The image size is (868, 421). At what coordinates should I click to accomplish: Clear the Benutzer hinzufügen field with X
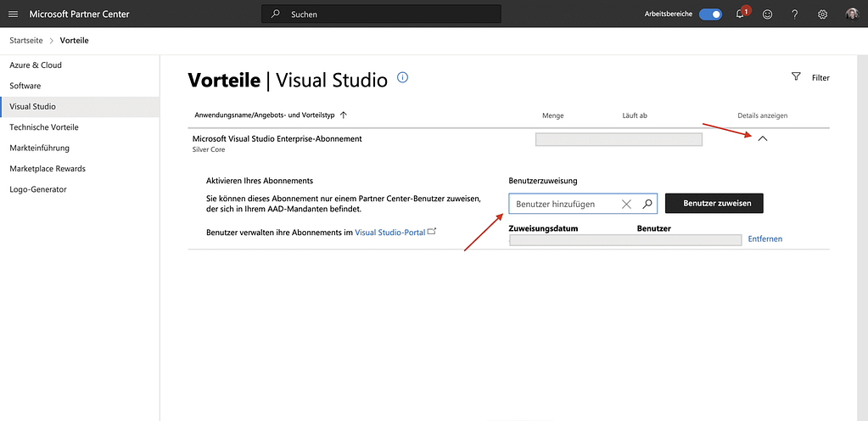coord(627,204)
